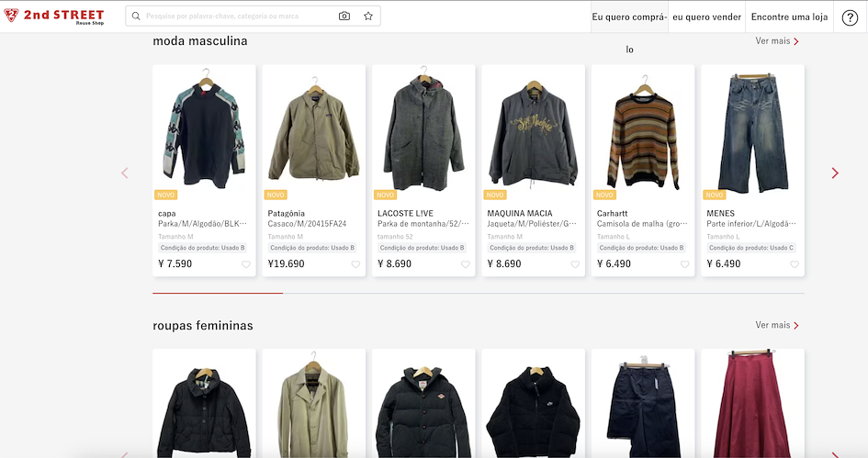Screen dimensions: 868x458
Task: Advance moda masculina carousel with right arrow
Action: [835, 173]
